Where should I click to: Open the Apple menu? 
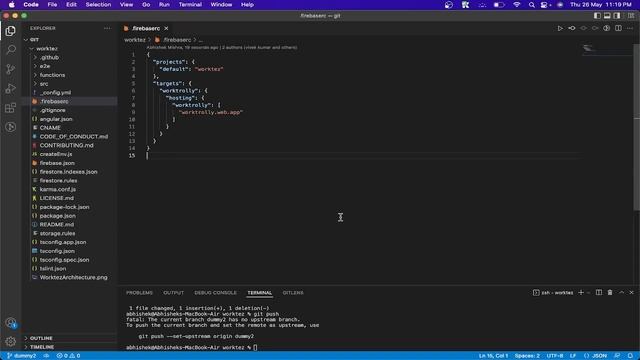point(11,5)
